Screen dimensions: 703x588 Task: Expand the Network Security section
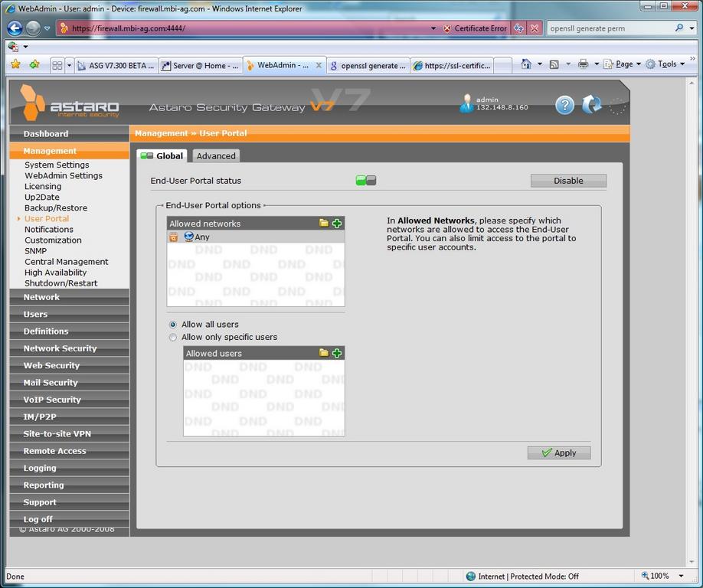pyautogui.click(x=70, y=348)
